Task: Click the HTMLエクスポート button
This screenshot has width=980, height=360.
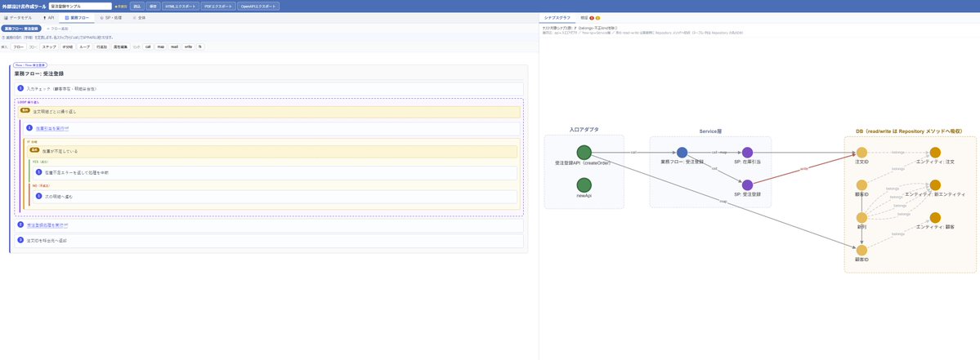Action: click(x=181, y=7)
